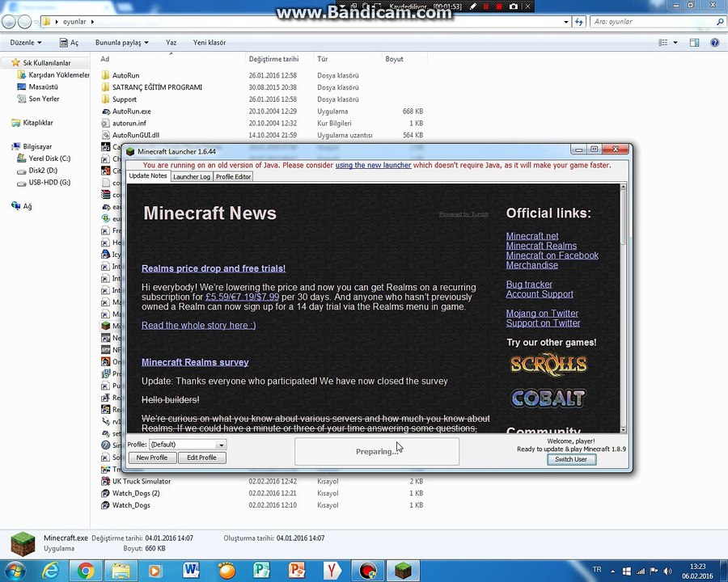Open Internet Explorer from the taskbar
Viewport: 728px width, 582px height.
pyautogui.click(x=50, y=571)
